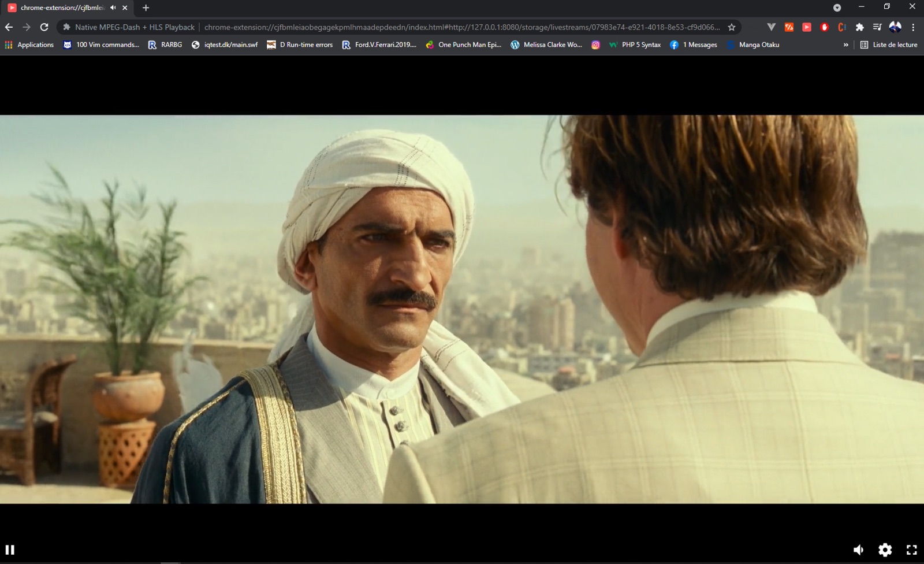This screenshot has height=564, width=924.
Task: Open the orange code extension icon
Action: coord(789,27)
